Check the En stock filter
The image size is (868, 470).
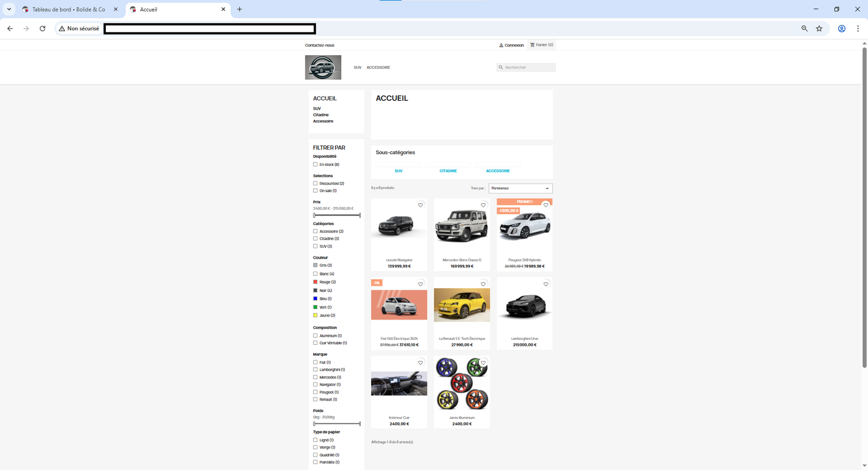315,164
